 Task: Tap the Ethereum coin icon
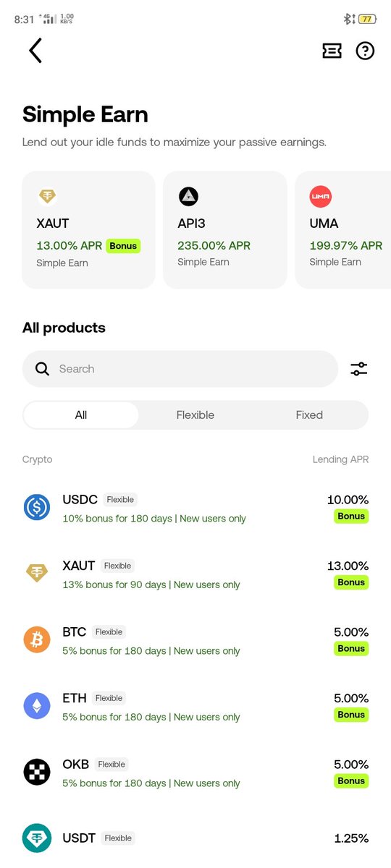[37, 705]
